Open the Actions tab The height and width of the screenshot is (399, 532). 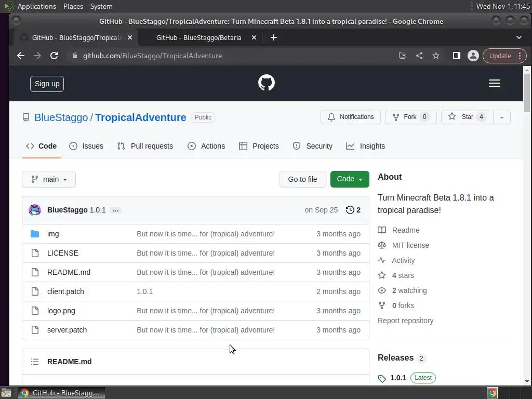(x=206, y=146)
